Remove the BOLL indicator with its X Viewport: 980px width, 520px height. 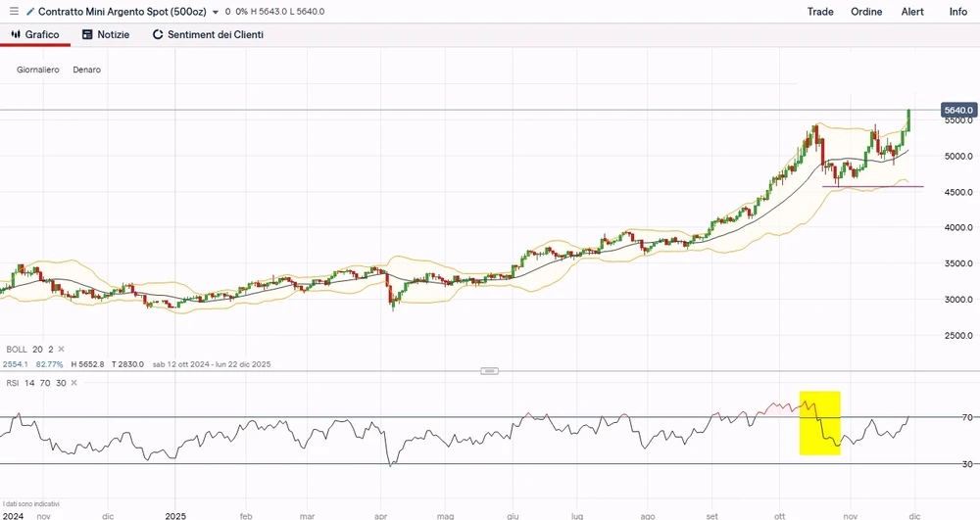[61, 349]
